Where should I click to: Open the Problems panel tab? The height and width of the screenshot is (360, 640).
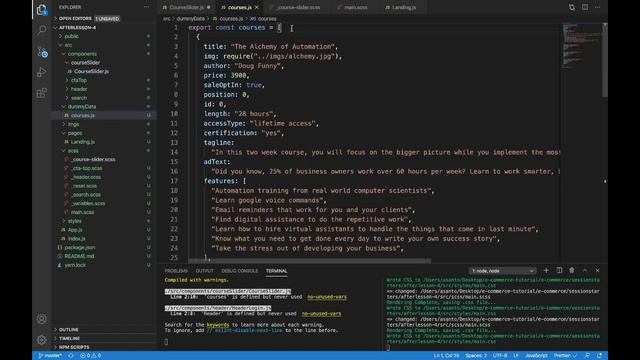click(x=176, y=271)
